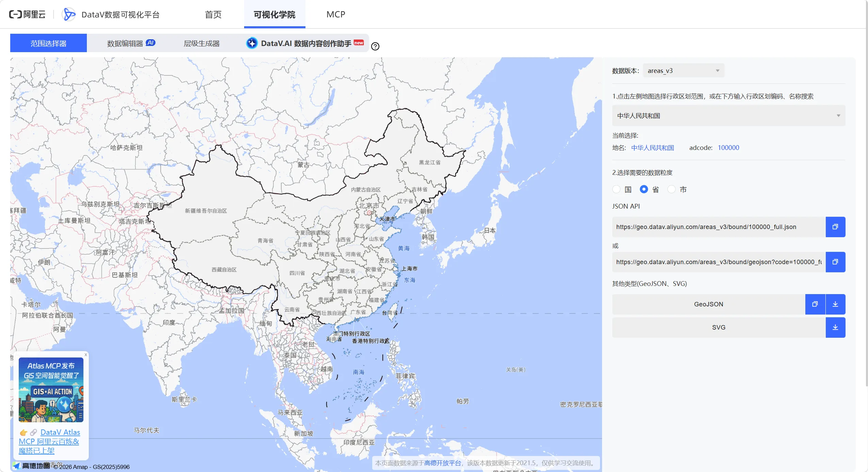
Task: Copy the geojson?code=100000 API URL
Action: click(x=835, y=262)
